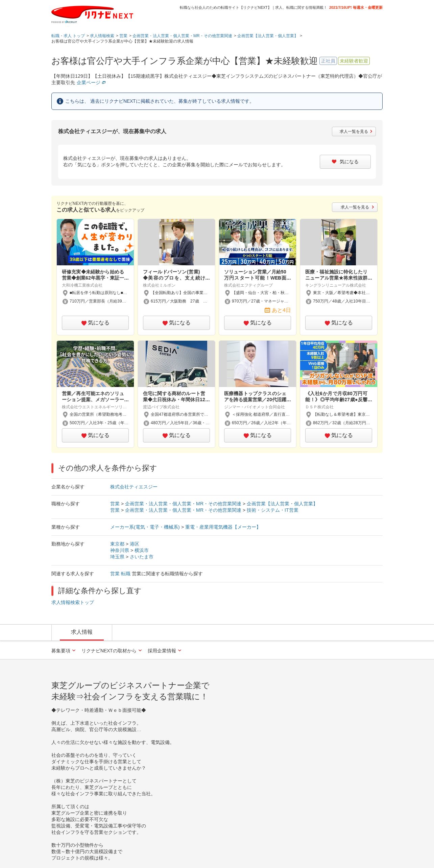Screen dimensions: 434x868
Task: Like the DSP株式会社 job
Action: click(x=339, y=435)
